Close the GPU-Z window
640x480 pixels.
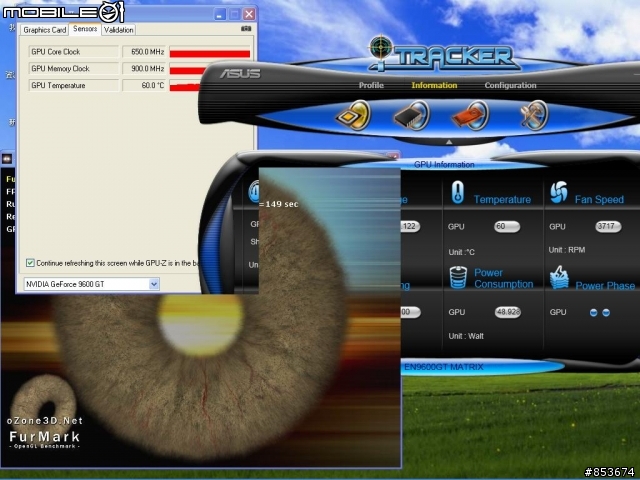click(x=249, y=14)
